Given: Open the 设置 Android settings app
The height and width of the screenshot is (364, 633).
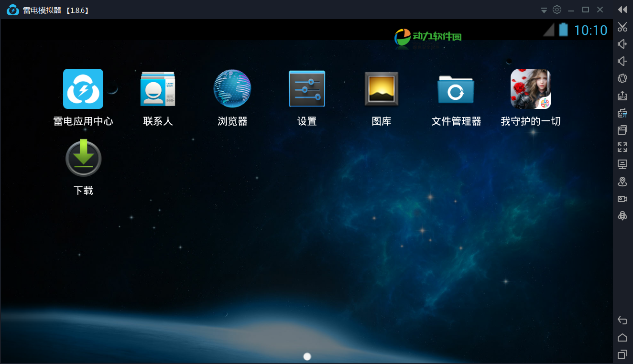Looking at the screenshot, I should click(x=307, y=89).
